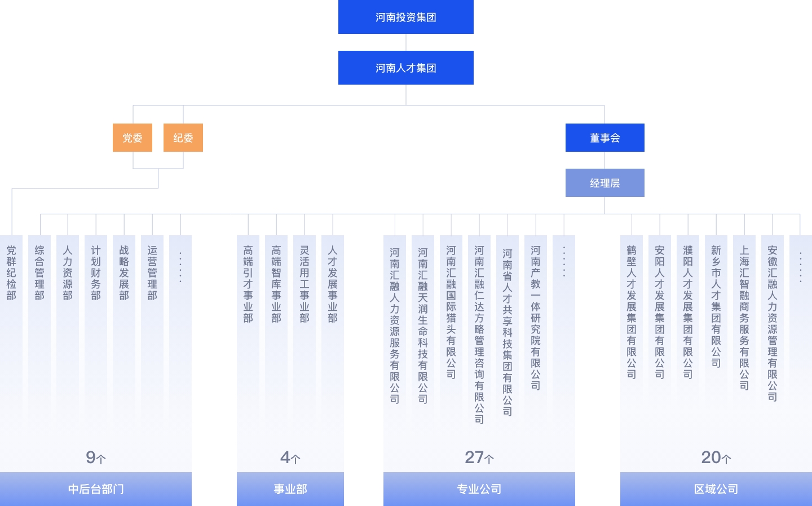
Task: Select the 经理层 node
Action: pos(604,183)
